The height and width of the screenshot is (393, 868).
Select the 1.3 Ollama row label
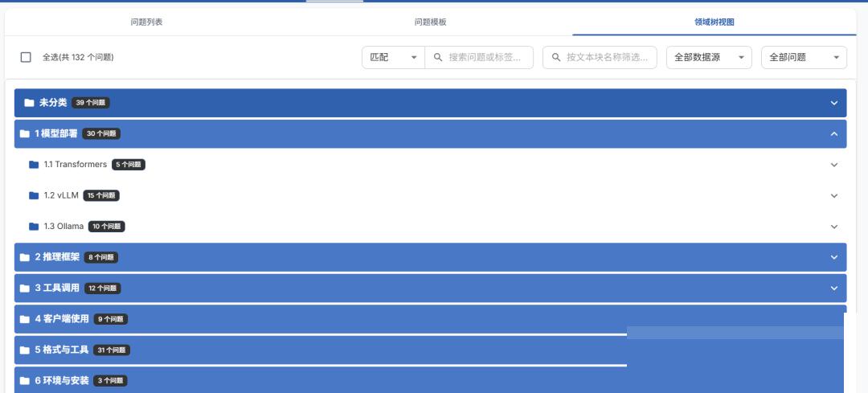tap(63, 227)
